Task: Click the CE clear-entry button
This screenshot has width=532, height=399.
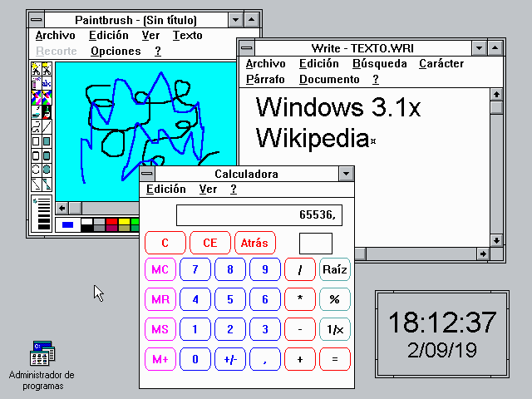Action: (x=210, y=243)
